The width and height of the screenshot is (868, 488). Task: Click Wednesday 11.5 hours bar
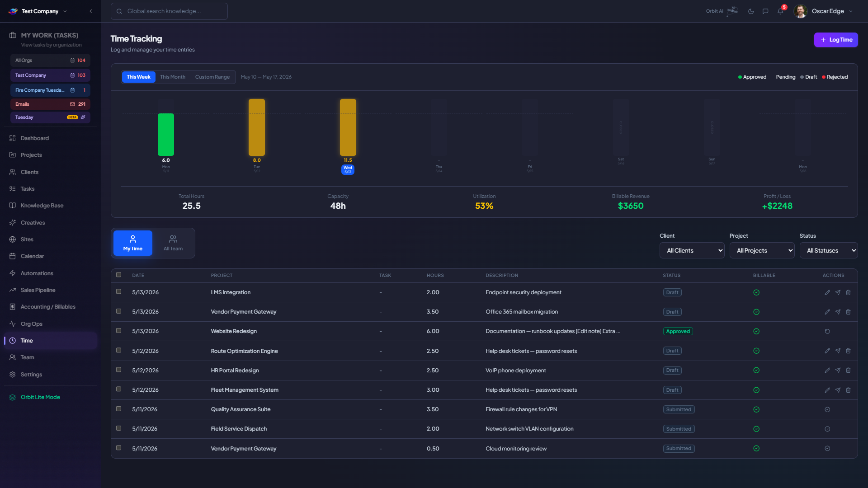(x=348, y=127)
